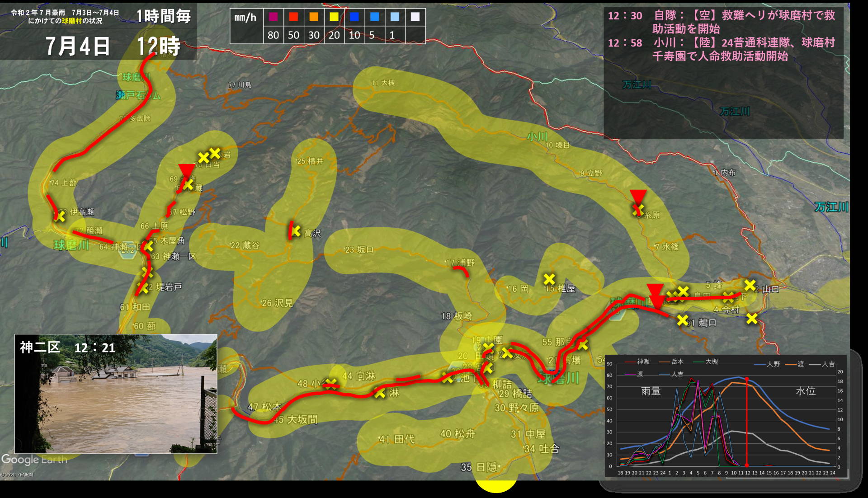This screenshot has width=868, height=498.
Task: Click the 30 野々原 map label
Action: (x=517, y=408)
